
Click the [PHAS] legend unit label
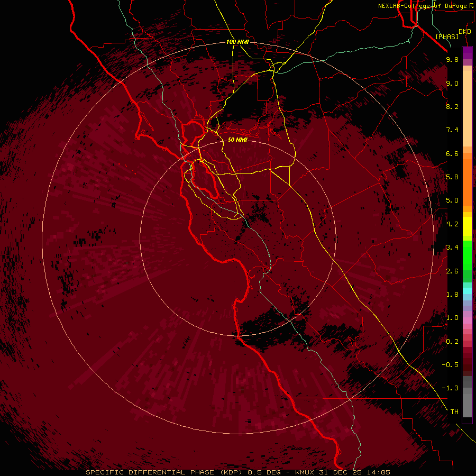pos(447,36)
